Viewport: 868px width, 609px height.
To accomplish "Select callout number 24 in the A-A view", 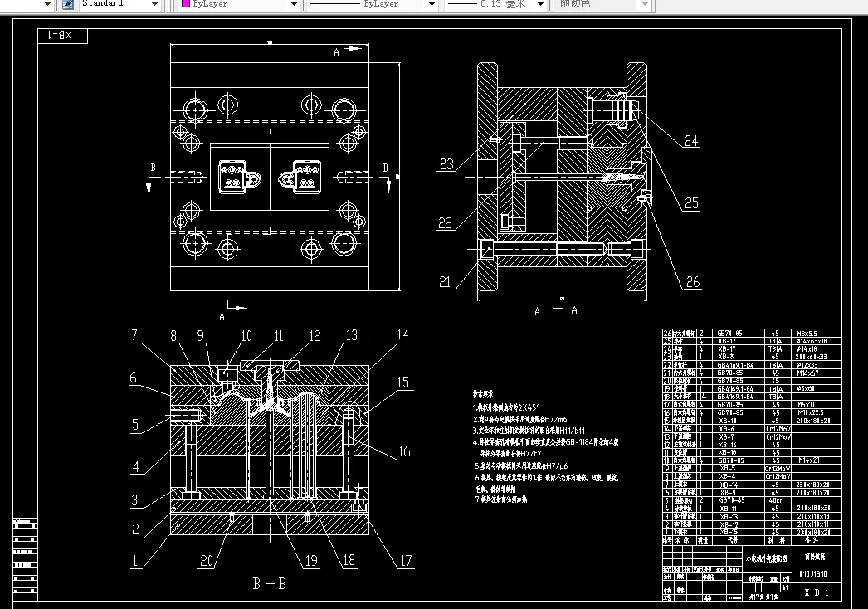I will pos(691,140).
